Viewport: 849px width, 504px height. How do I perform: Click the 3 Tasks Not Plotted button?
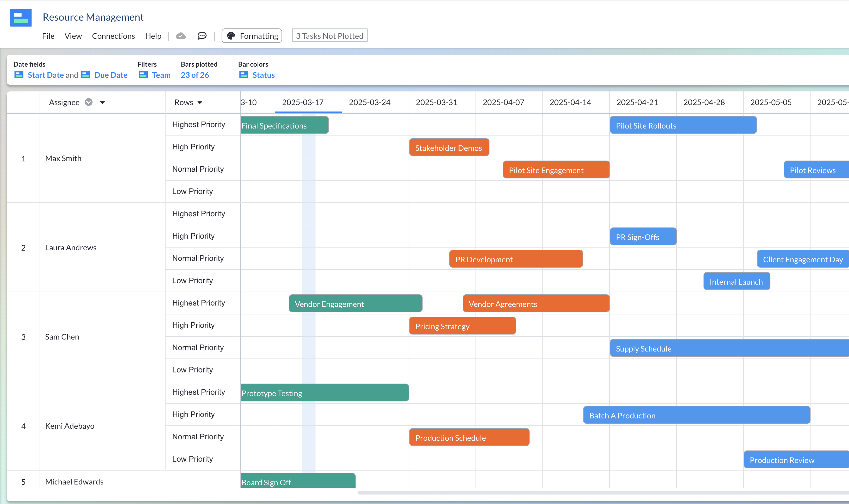(329, 35)
